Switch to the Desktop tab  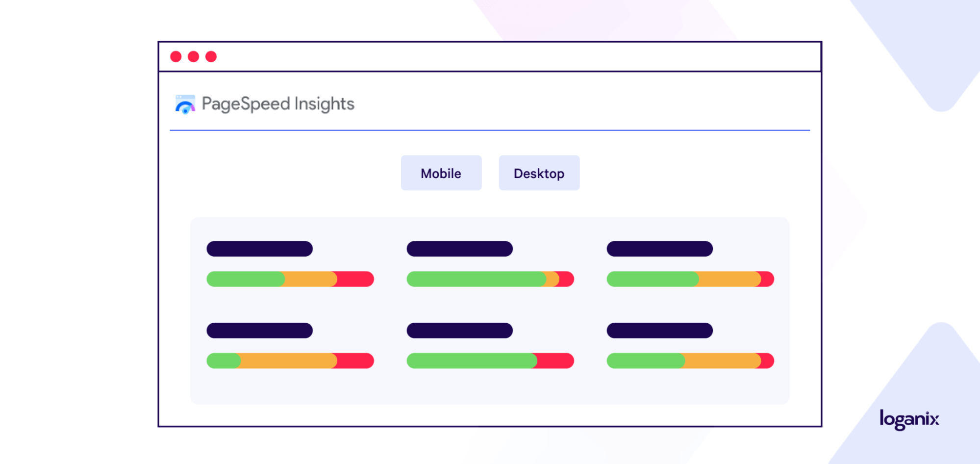539,173
